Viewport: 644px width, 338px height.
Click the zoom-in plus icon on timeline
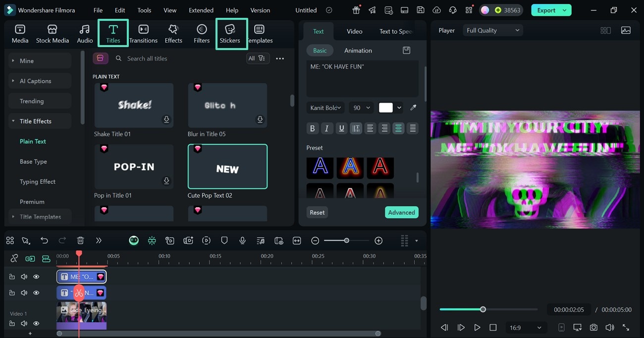[x=378, y=240]
